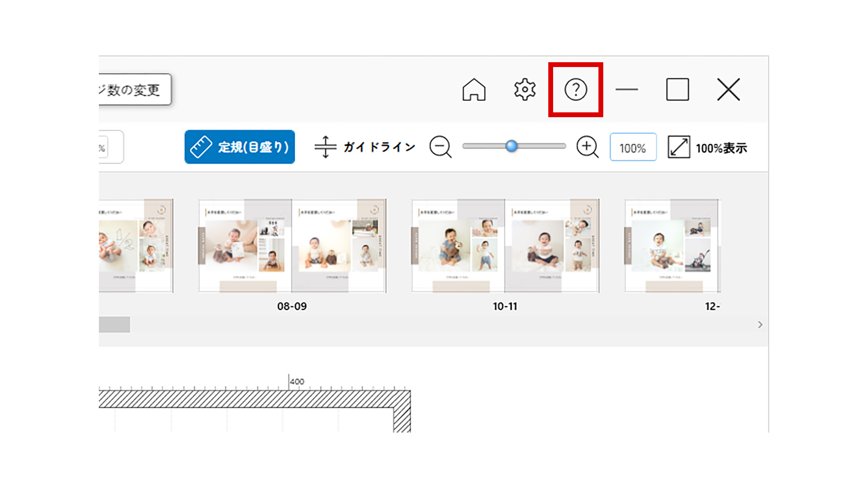Click the 100%表示 fit button
The height and width of the screenshot is (488, 868).
pyautogui.click(x=707, y=147)
